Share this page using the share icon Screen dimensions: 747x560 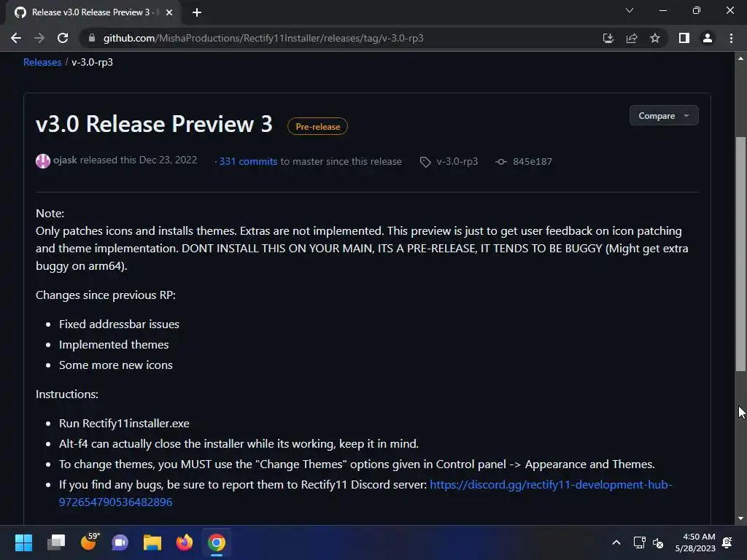[x=632, y=38]
